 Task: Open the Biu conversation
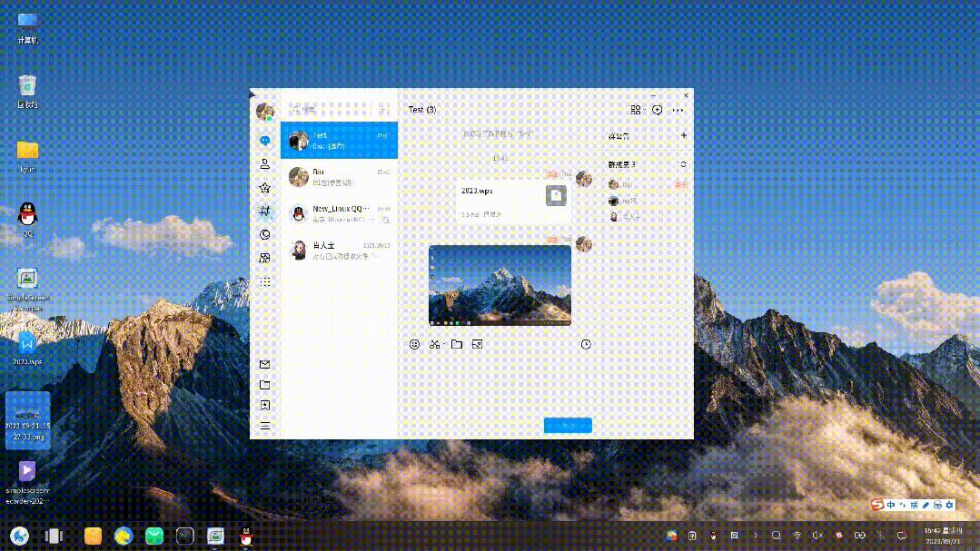340,177
